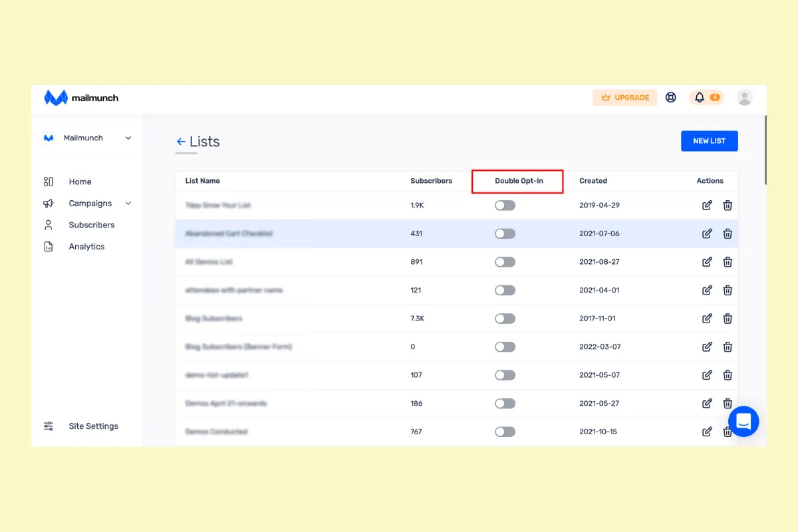Edit the list with 767 subscribers
Image resolution: width=798 pixels, height=532 pixels.
click(x=707, y=432)
